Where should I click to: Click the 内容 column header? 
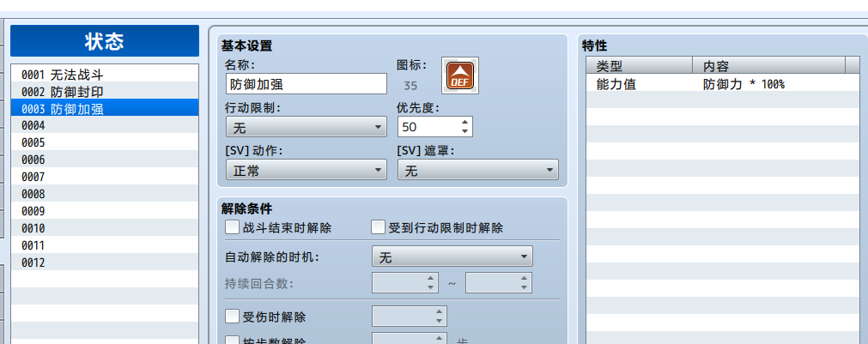769,66
